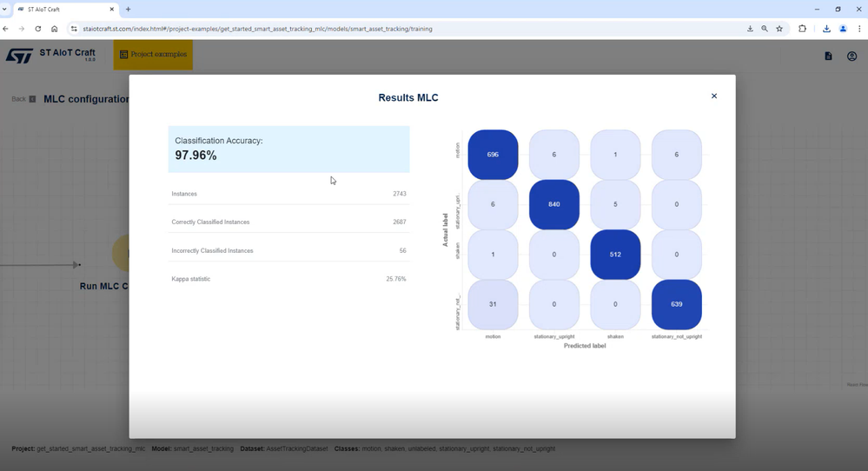Image resolution: width=868 pixels, height=471 pixels.
Task: Click the browser back arrow
Action: [5, 29]
